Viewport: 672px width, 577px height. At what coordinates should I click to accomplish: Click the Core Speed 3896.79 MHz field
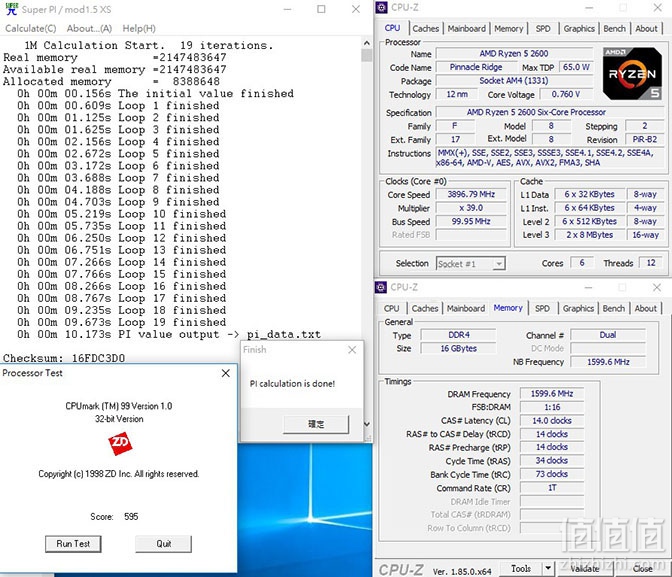[471, 195]
